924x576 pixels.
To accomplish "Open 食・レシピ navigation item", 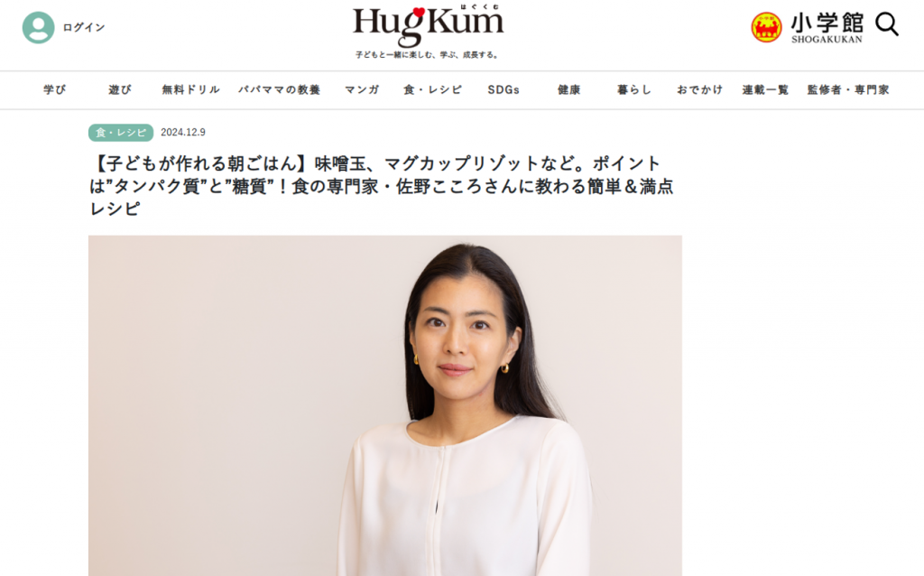I will [432, 89].
